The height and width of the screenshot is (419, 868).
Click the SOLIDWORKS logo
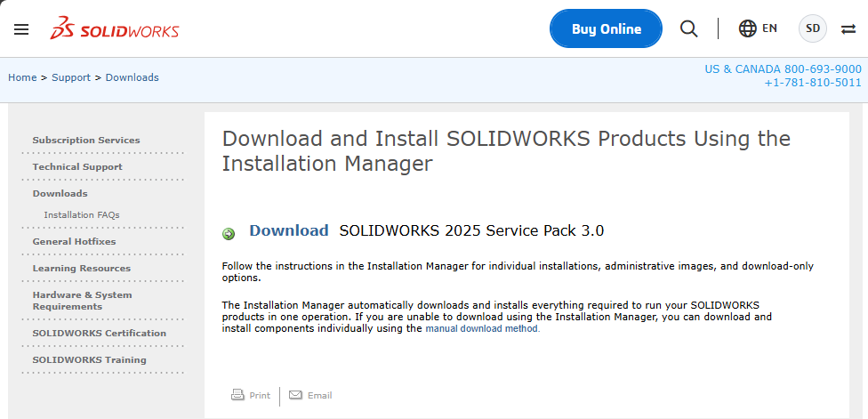115,29
